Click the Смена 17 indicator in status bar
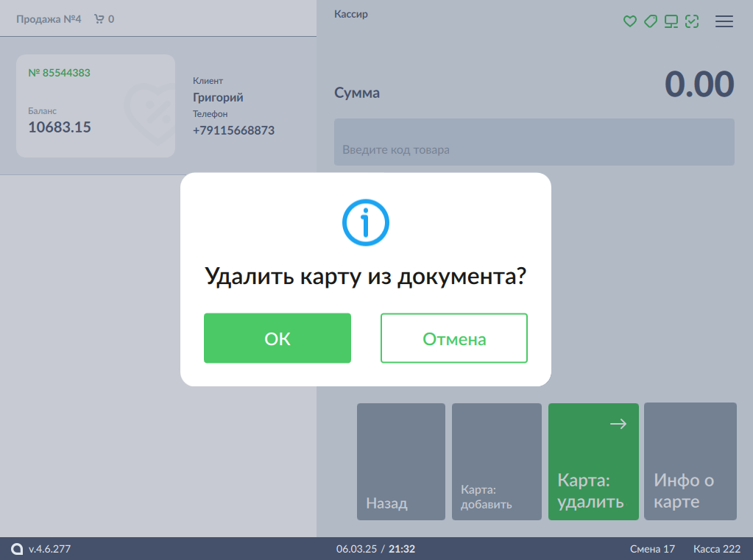This screenshot has height=560, width=753. [x=652, y=549]
